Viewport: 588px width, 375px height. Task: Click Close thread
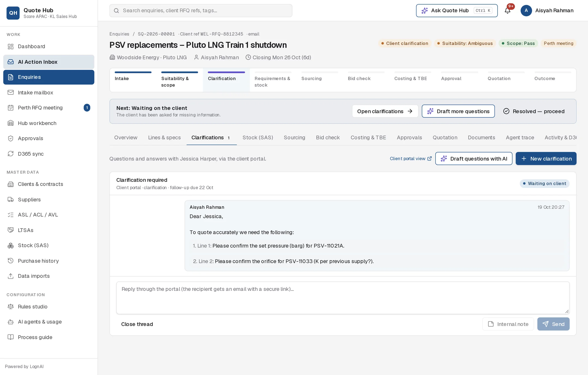137,324
